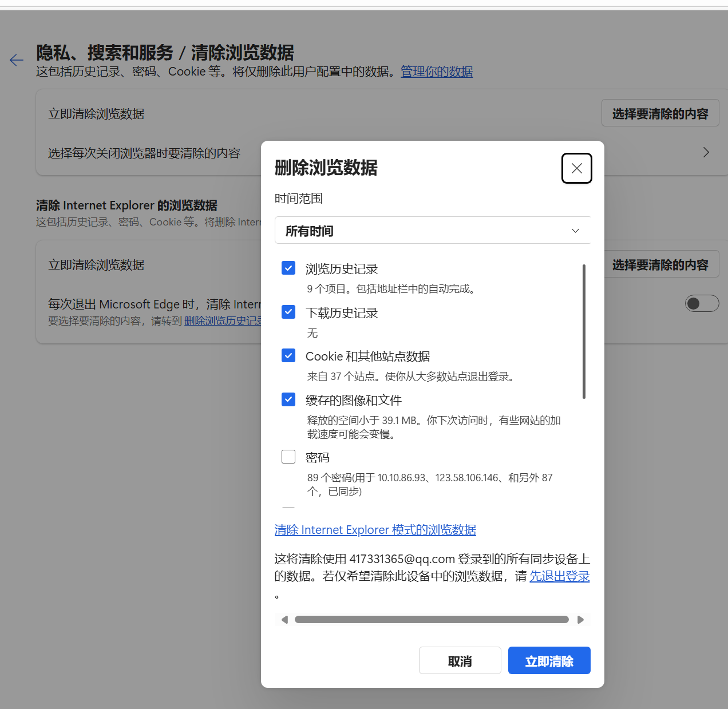Click the 来自 37 个站点 description text

pyautogui.click(x=412, y=377)
